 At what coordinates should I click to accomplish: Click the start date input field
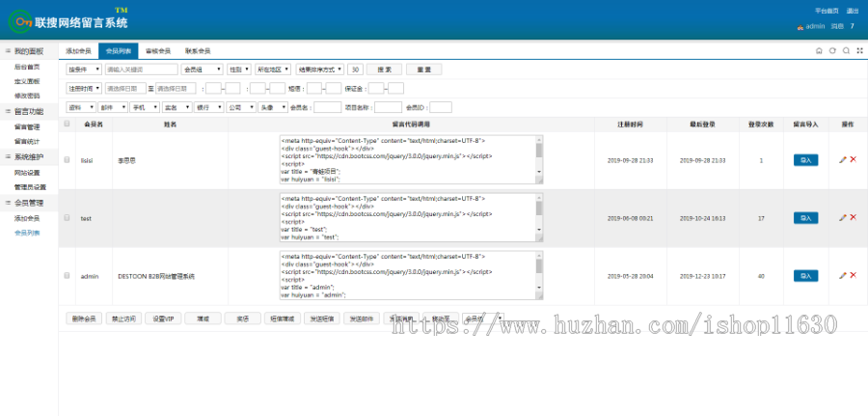[125, 88]
